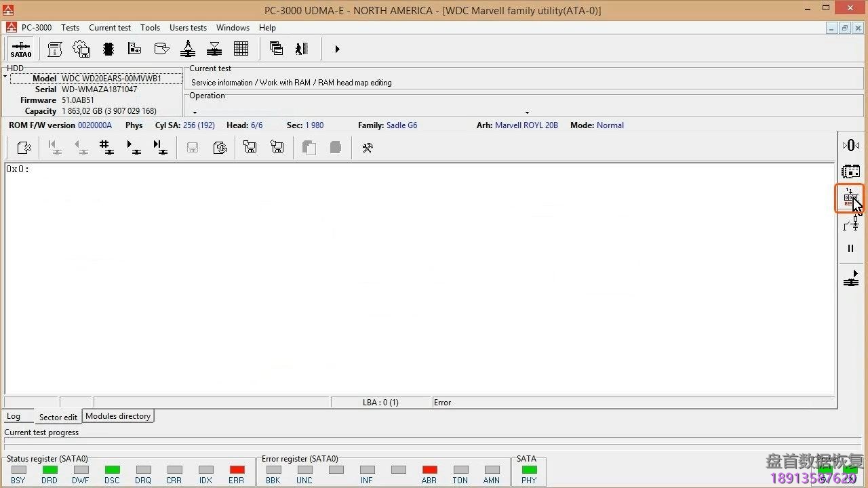Click the SATA0 port selector icon

coord(20,49)
